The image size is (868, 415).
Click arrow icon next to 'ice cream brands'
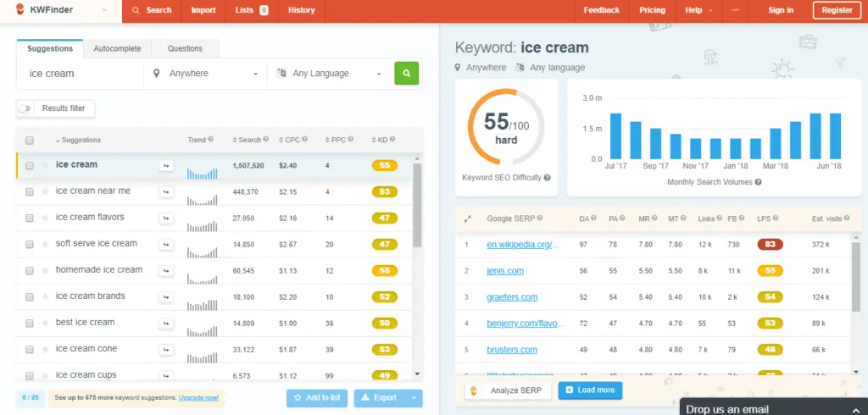(165, 297)
